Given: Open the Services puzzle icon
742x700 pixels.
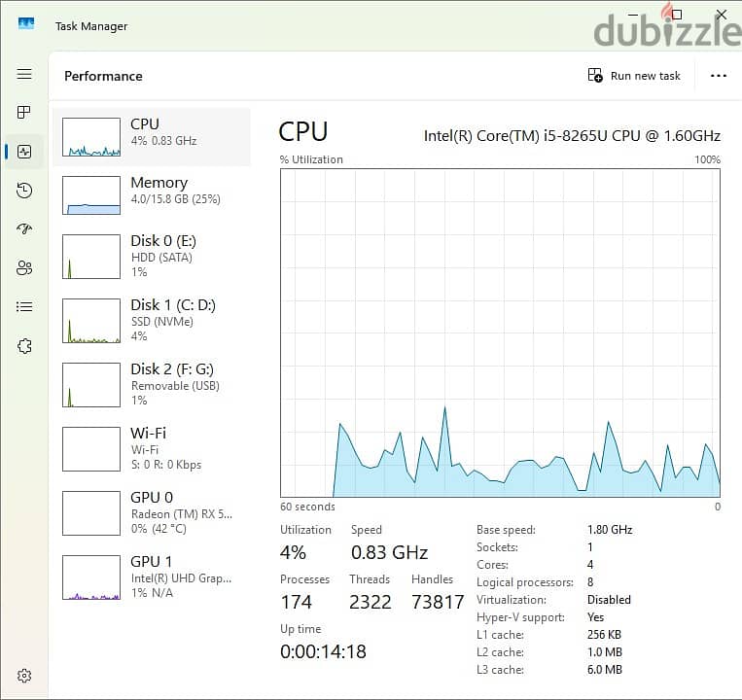Looking at the screenshot, I should click(24, 346).
